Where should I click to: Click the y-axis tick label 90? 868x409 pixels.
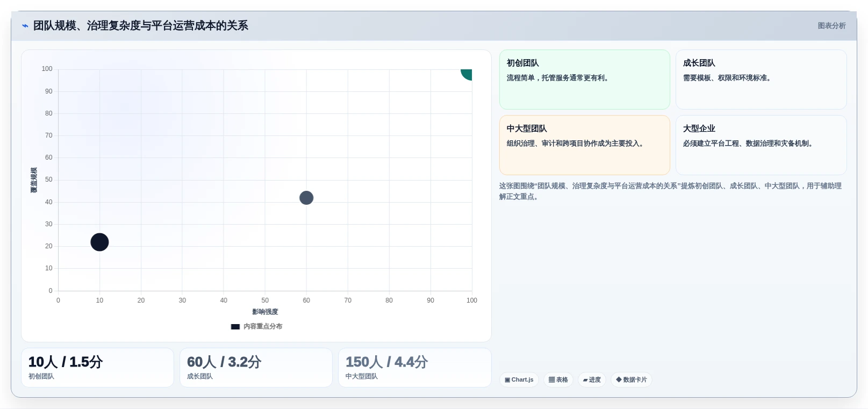coord(49,91)
